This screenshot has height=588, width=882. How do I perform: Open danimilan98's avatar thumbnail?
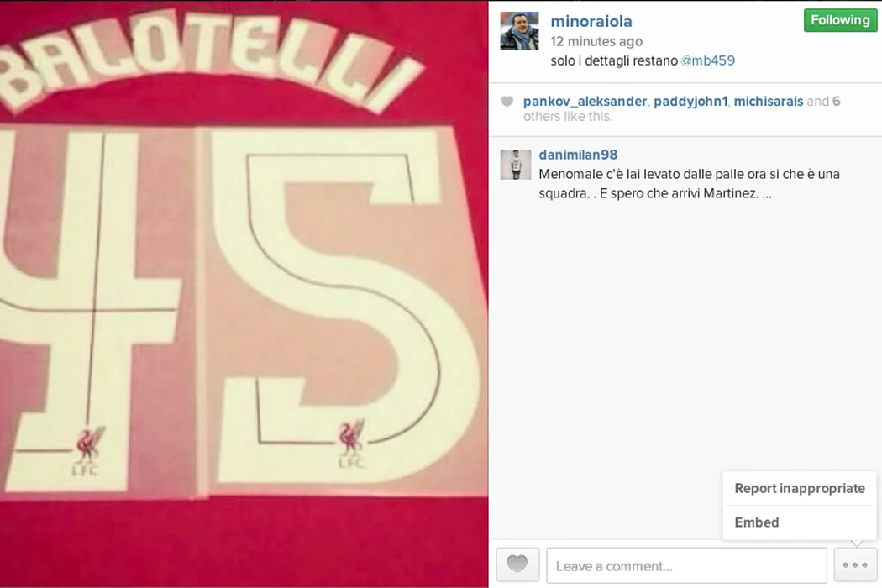(516, 165)
